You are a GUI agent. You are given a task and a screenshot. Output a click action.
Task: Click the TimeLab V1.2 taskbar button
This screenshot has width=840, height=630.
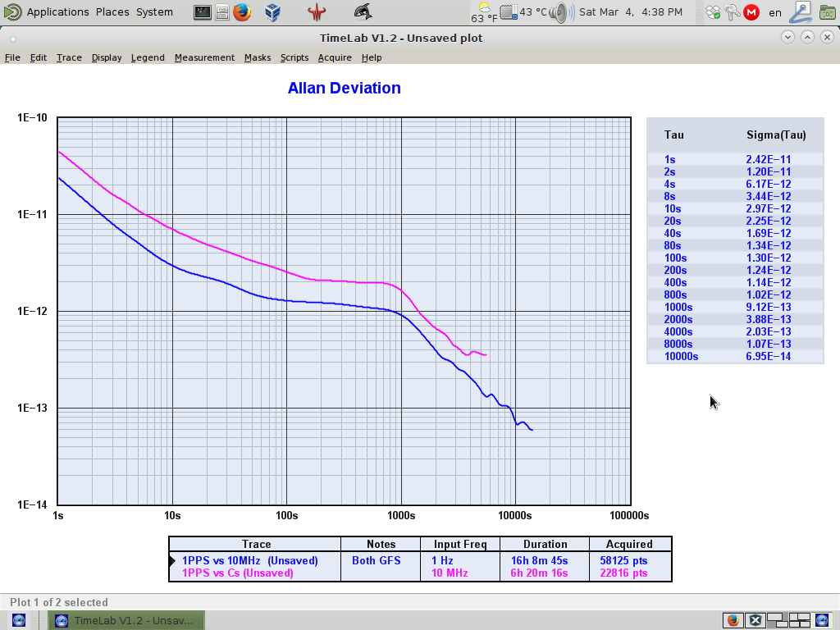(x=126, y=620)
